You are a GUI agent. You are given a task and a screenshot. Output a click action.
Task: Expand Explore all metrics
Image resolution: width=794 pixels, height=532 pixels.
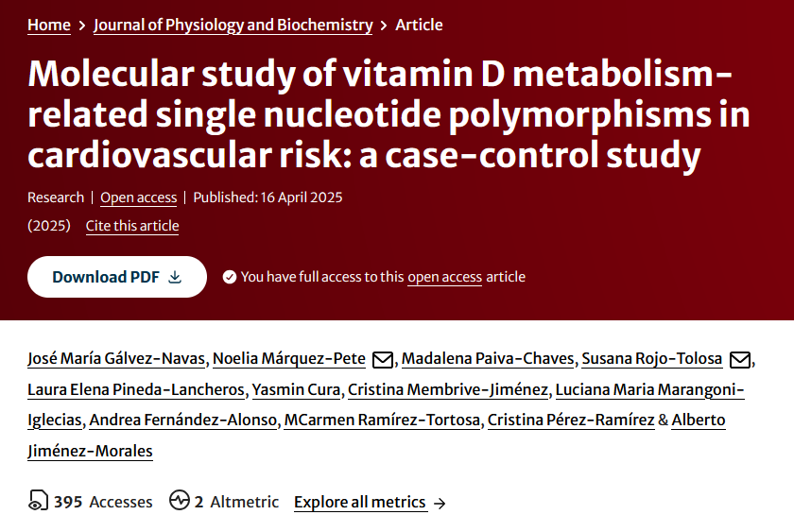(359, 502)
